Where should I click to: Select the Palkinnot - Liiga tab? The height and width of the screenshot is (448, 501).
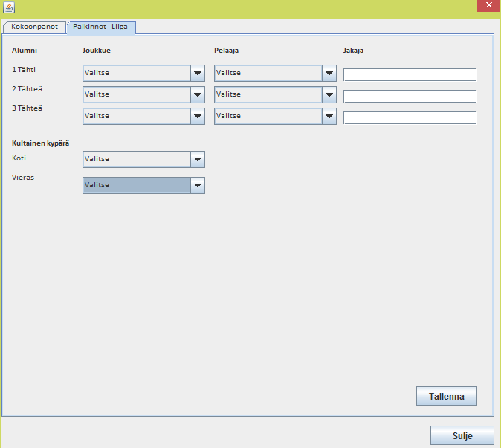[x=100, y=27]
